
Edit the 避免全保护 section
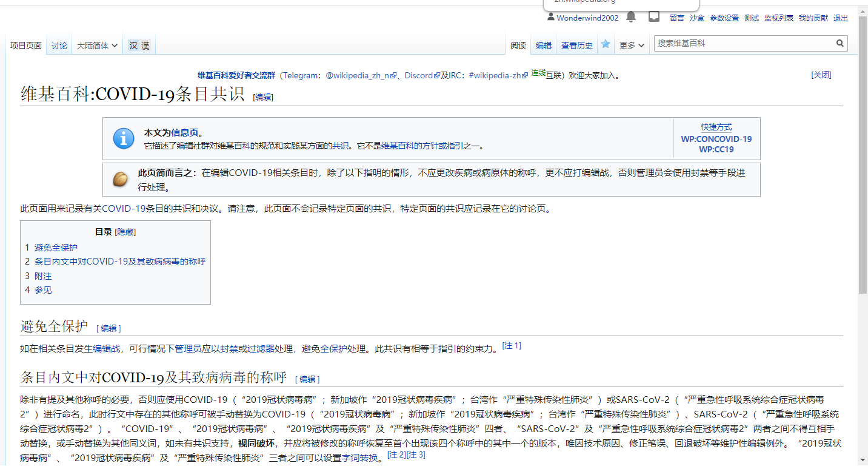(x=109, y=328)
